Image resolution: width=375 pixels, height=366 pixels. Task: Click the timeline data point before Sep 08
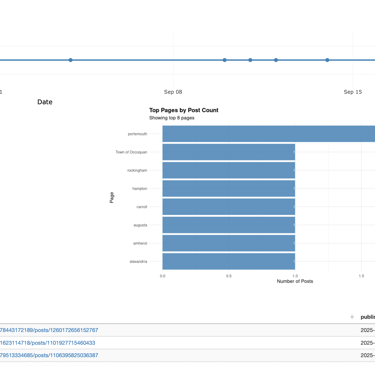[x=70, y=60]
